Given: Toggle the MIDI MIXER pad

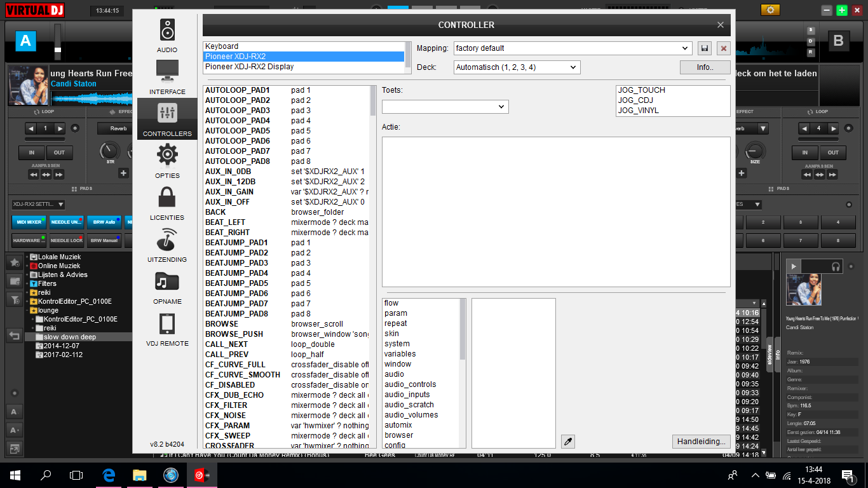Looking at the screenshot, I should pyautogui.click(x=29, y=222).
